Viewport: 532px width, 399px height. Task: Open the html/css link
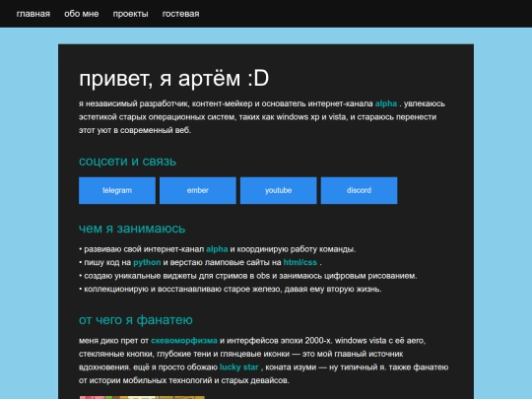tap(300, 262)
